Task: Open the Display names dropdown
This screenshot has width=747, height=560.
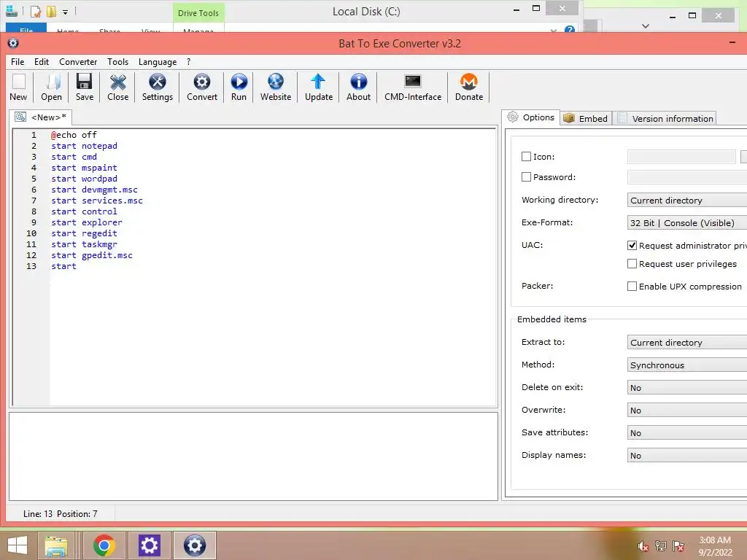Action: tap(687, 455)
